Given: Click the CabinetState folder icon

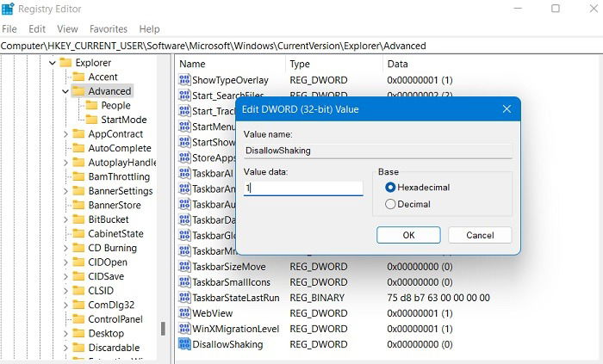Looking at the screenshot, I should tap(78, 233).
